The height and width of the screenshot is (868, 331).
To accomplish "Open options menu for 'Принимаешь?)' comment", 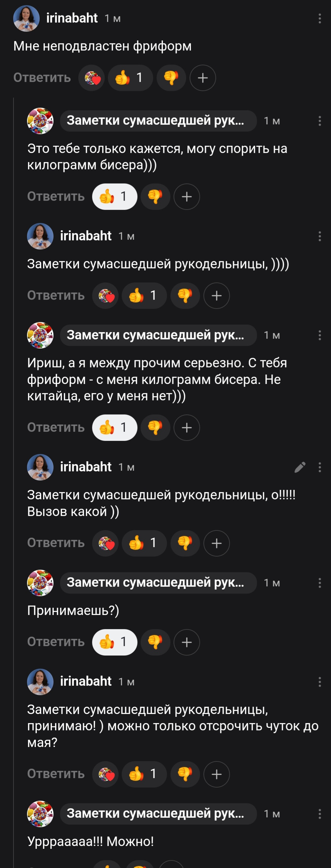I will pyautogui.click(x=320, y=583).
